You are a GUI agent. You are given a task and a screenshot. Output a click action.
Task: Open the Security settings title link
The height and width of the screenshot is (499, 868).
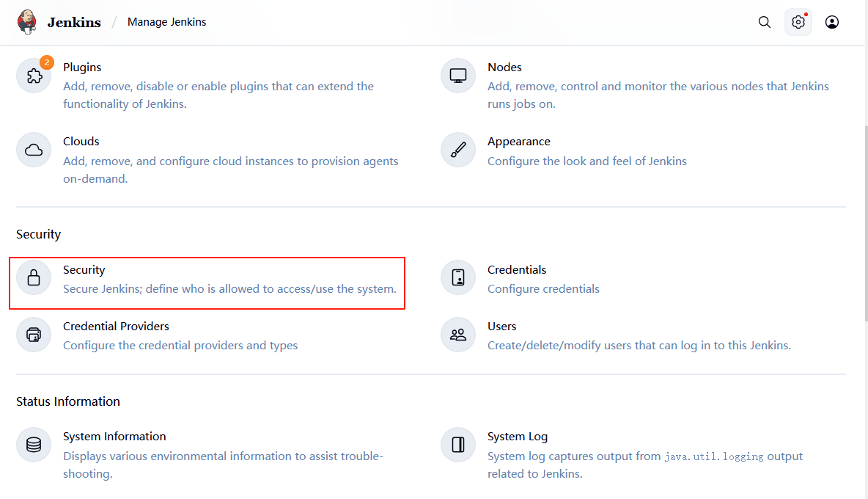(84, 270)
